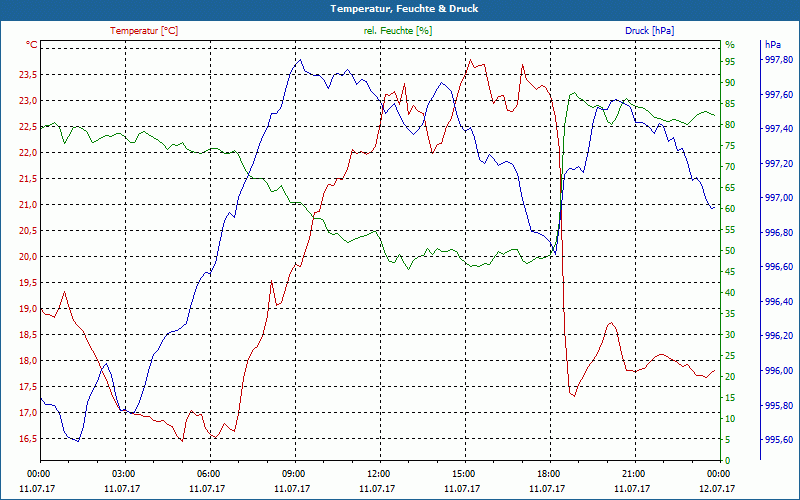Click the 20 tick on the humidity axis
800x500 pixels.
(x=730, y=377)
